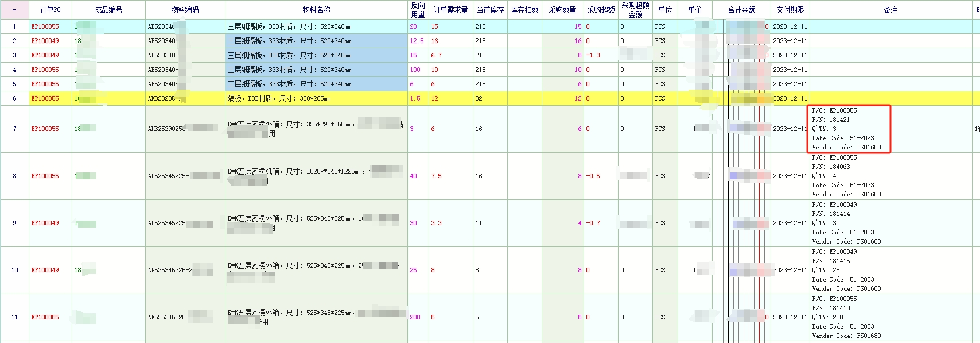The width and height of the screenshot is (980, 343).
Task: Select row number 11 header
Action: 14,317
